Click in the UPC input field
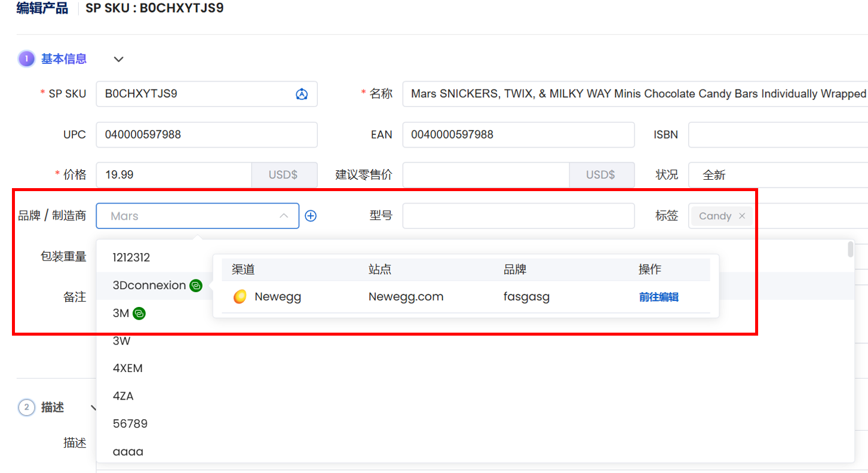Image resolution: width=868 pixels, height=473 pixels. coord(207,134)
